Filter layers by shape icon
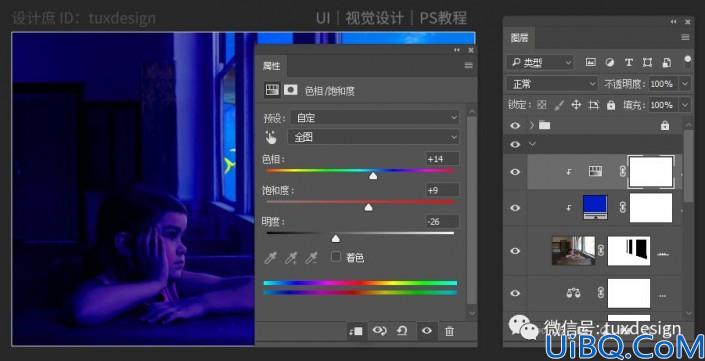The width and height of the screenshot is (705, 361). pos(647,62)
